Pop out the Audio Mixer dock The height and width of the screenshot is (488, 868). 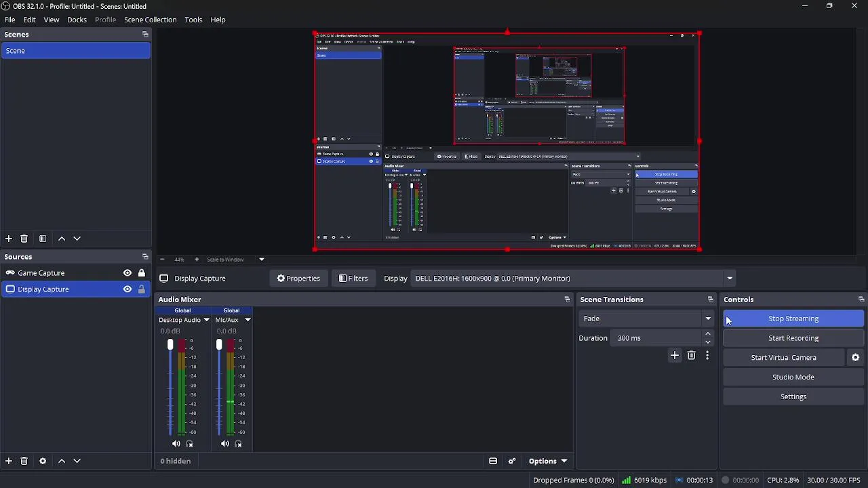point(568,300)
